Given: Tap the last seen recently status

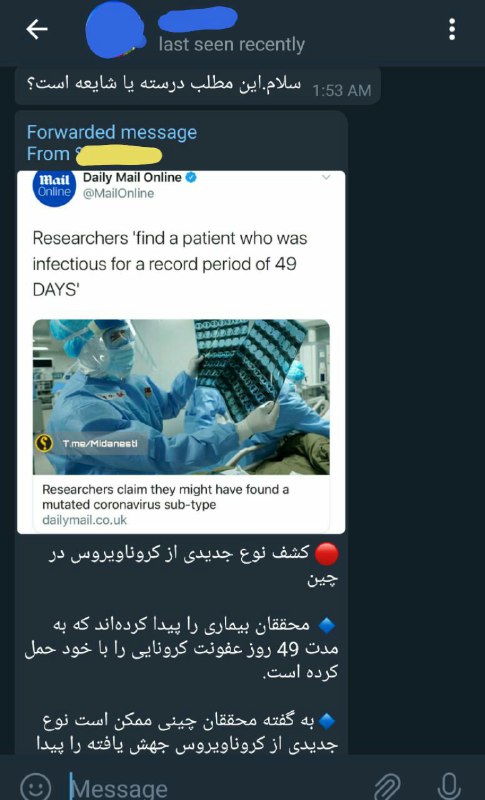Looking at the screenshot, I should pyautogui.click(x=232, y=44).
